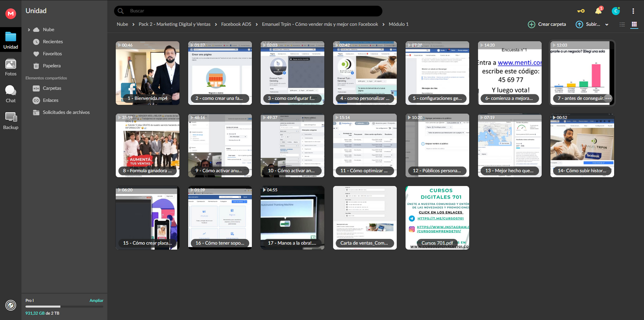Open Papelera in the sidebar
This screenshot has height=320, width=644.
52,66
